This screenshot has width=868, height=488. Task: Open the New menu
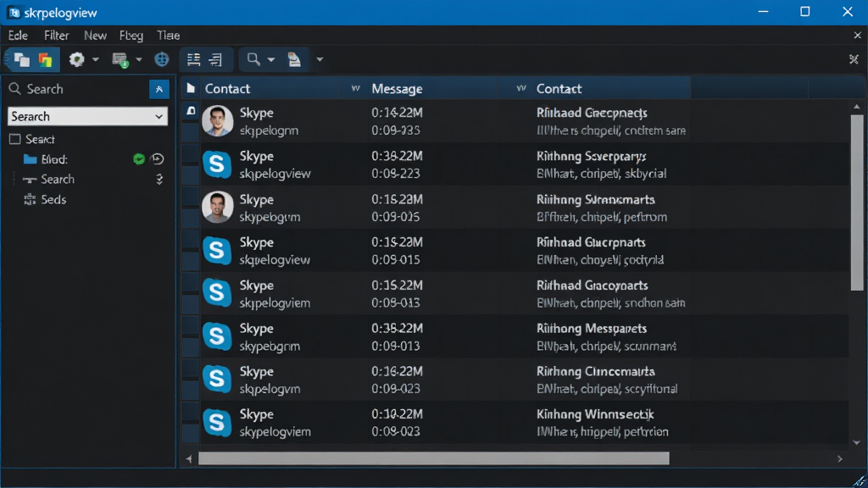pos(95,36)
